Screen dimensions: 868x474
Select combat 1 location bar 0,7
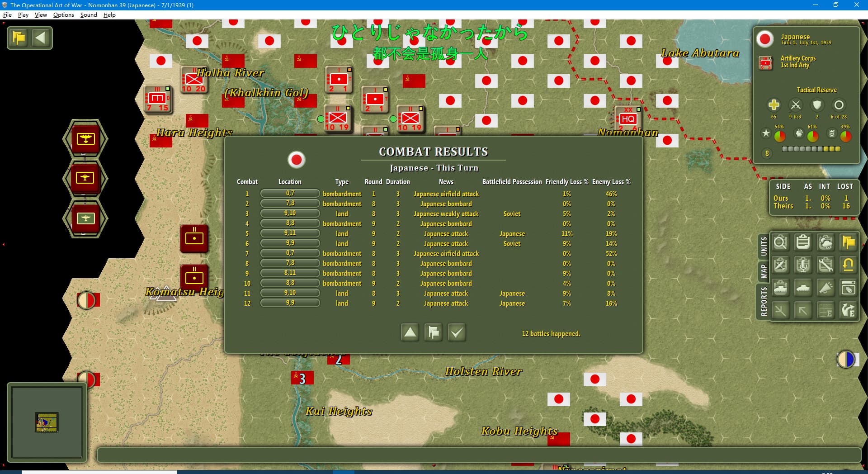[x=290, y=194]
